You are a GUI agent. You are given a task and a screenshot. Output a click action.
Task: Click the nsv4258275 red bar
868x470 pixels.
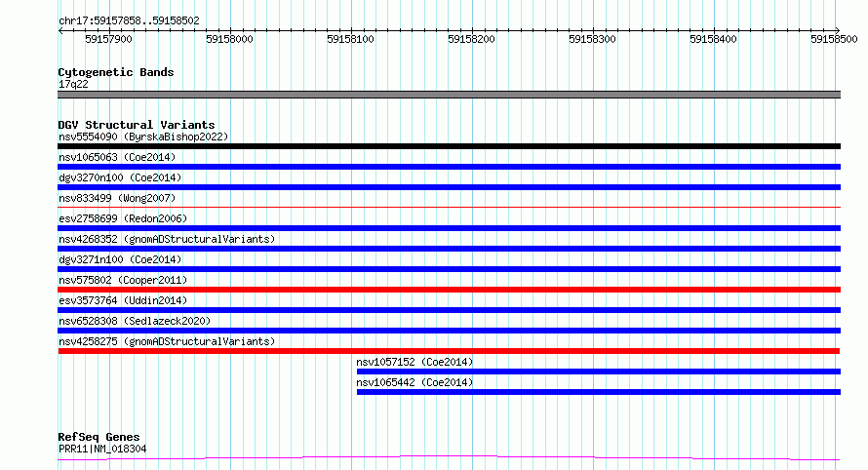449,351
